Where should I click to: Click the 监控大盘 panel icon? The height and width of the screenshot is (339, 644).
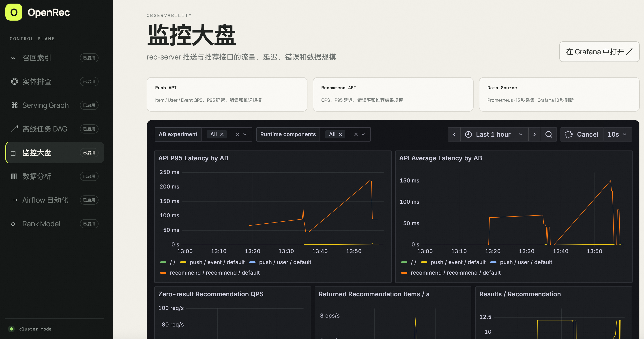13,153
